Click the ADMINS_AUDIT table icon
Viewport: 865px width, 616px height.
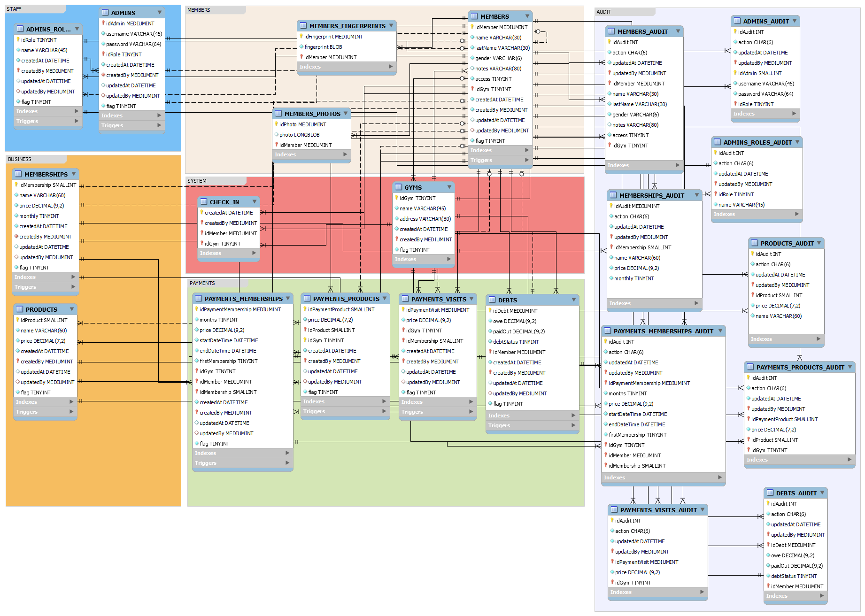pos(737,21)
